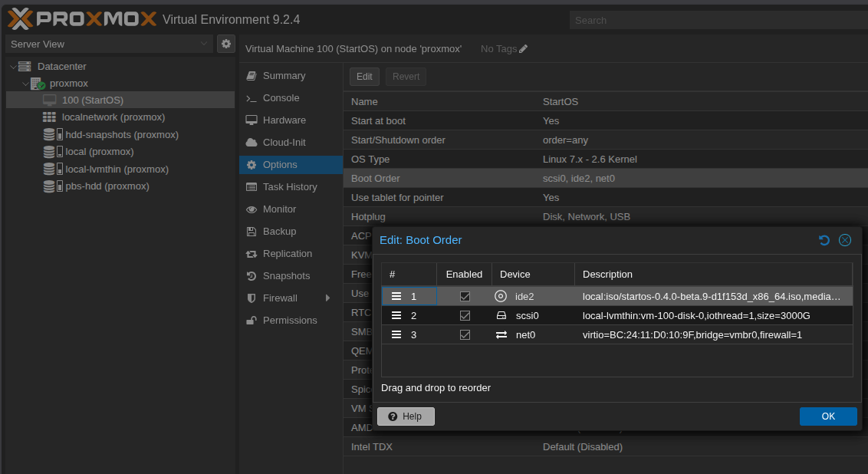Collapse the Datacenter tree node
868x474 pixels.
(13, 67)
